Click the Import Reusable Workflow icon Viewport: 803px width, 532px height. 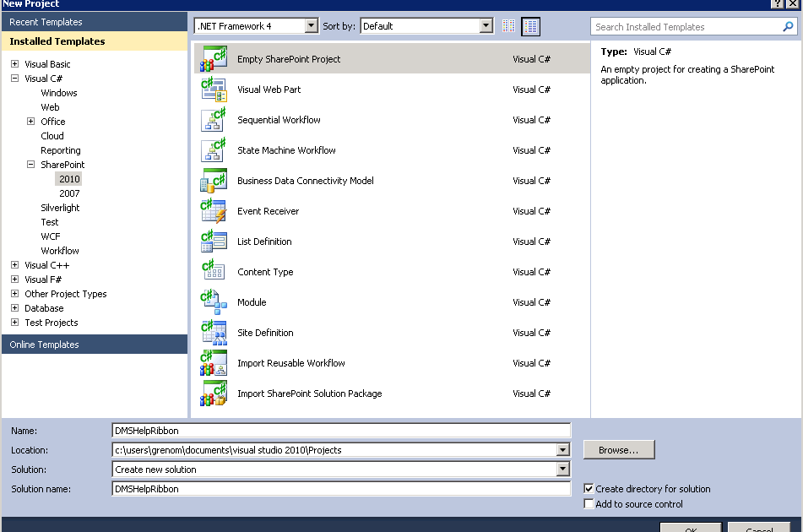pyautogui.click(x=214, y=363)
